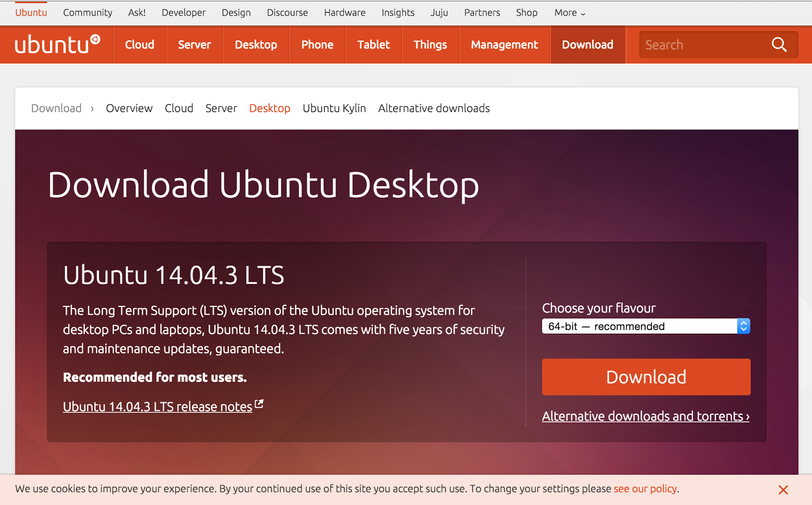Open Alternative downloads and torrents link

pyautogui.click(x=646, y=416)
